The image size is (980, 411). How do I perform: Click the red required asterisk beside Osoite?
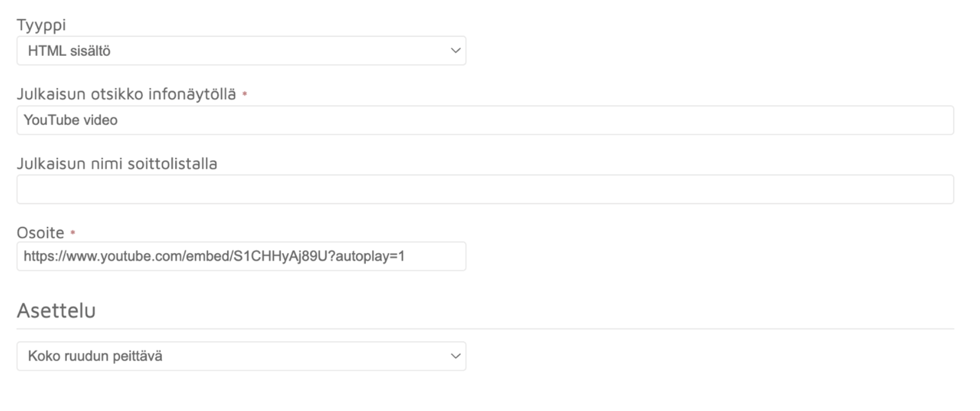coord(73,233)
